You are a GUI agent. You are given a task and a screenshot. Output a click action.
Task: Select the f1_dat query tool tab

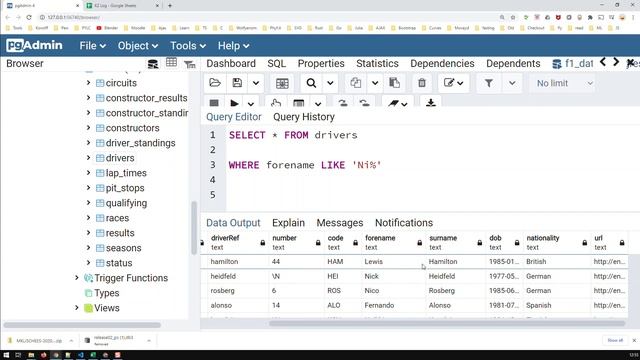pos(572,64)
